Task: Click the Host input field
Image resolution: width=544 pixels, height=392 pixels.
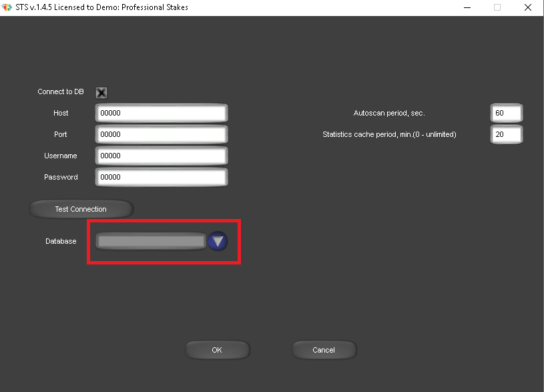Action: (162, 113)
